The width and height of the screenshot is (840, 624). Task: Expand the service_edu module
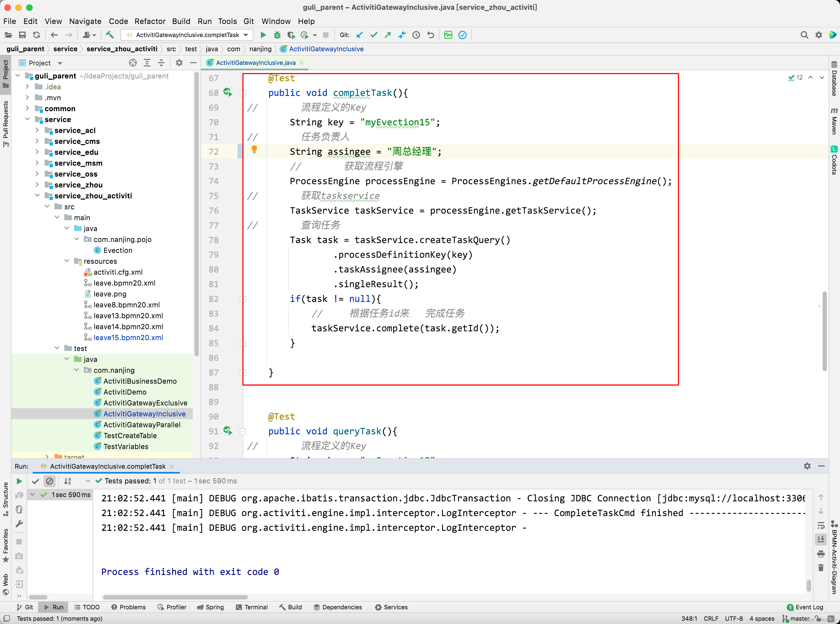click(x=37, y=152)
